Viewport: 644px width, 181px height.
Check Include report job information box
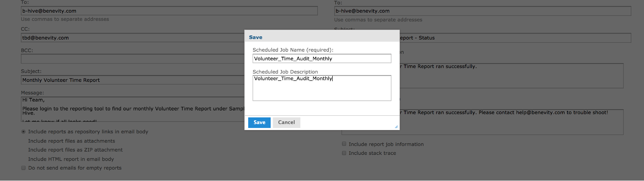pyautogui.click(x=344, y=144)
